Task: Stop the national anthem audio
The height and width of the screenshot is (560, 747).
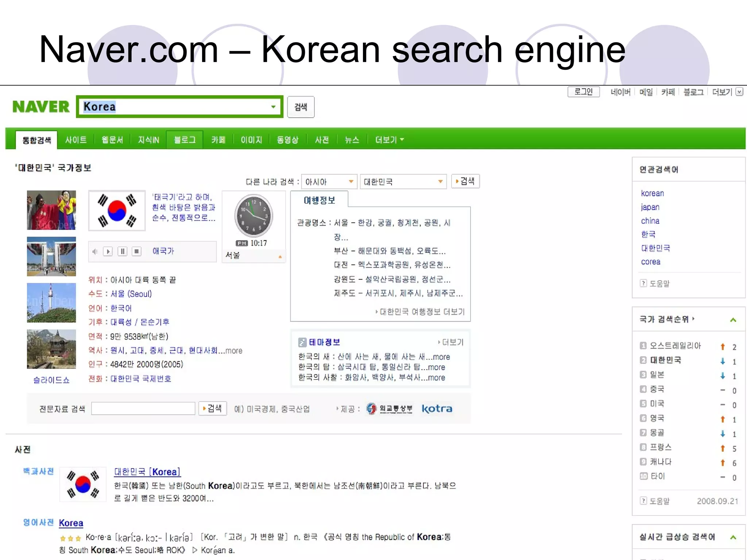Action: tap(136, 251)
